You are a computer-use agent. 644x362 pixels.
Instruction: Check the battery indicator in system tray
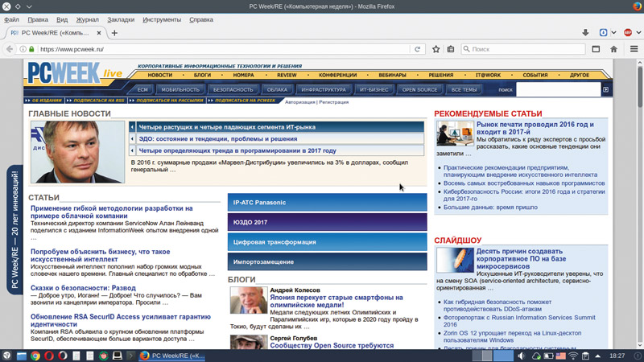point(548,356)
